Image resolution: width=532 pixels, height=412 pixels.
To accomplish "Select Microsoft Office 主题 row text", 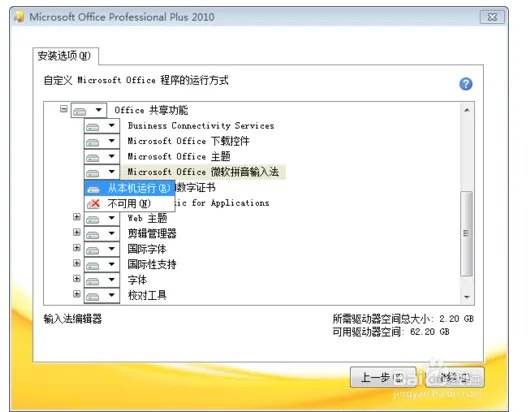I will (179, 157).
